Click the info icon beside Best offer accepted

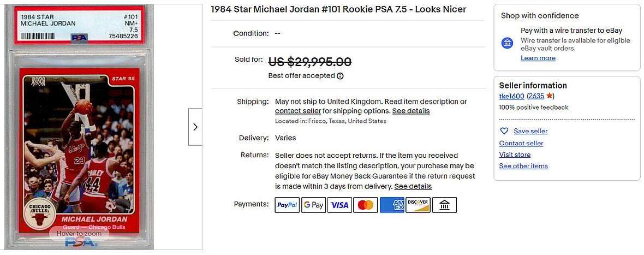click(x=340, y=76)
